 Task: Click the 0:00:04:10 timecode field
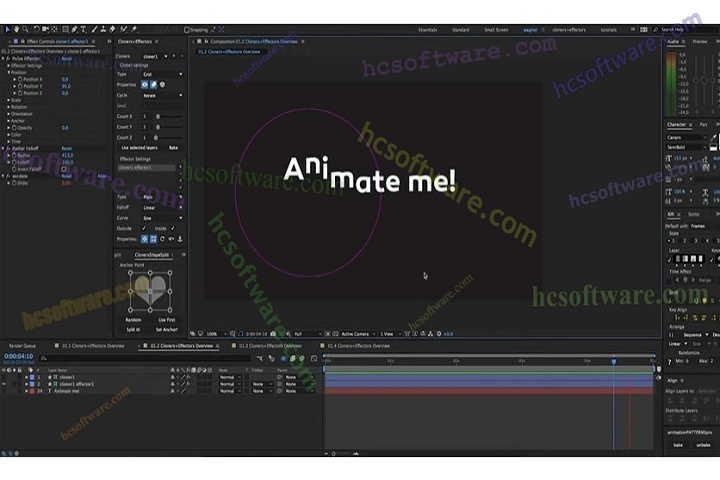point(18,356)
